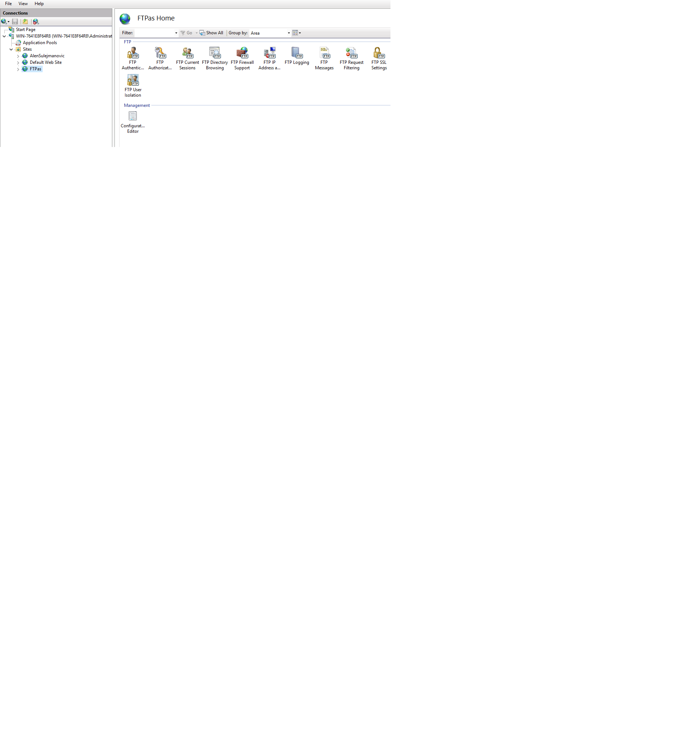Select the FTPas site
700x747 pixels.
(35, 69)
